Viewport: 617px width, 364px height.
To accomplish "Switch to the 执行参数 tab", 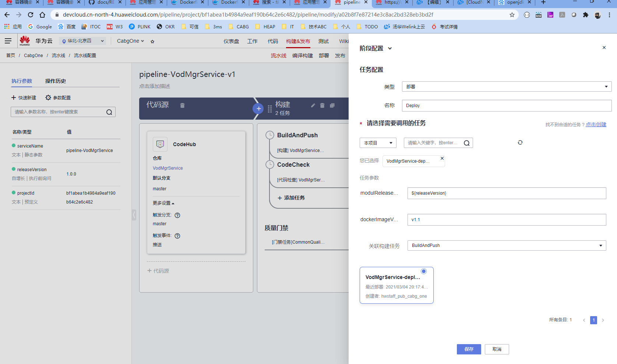I will tap(22, 81).
